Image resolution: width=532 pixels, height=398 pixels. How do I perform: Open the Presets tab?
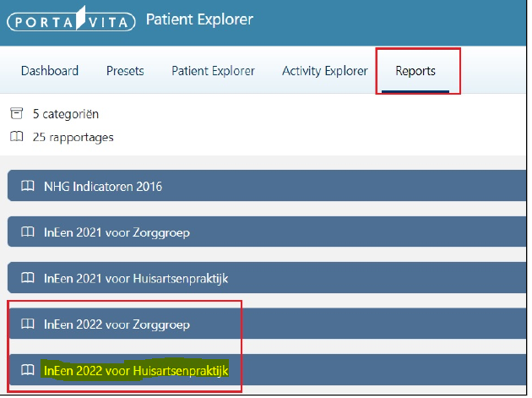(x=125, y=71)
